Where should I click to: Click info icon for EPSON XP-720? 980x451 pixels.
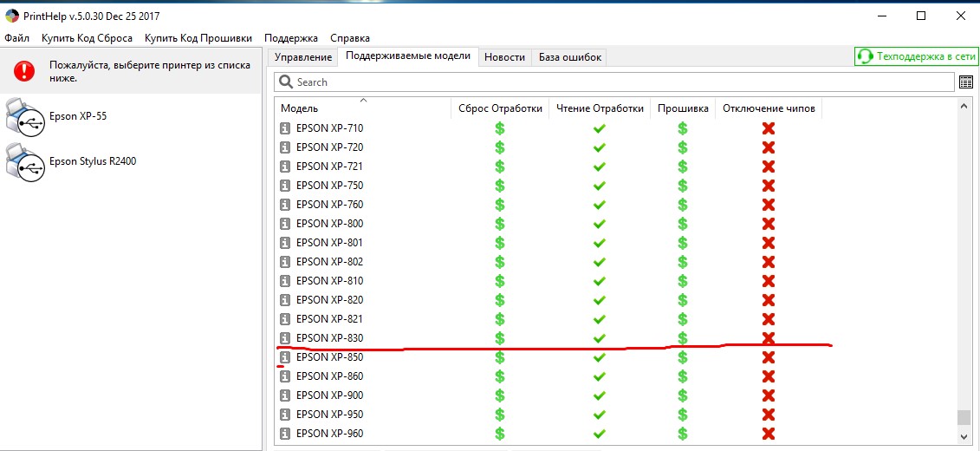tap(285, 147)
